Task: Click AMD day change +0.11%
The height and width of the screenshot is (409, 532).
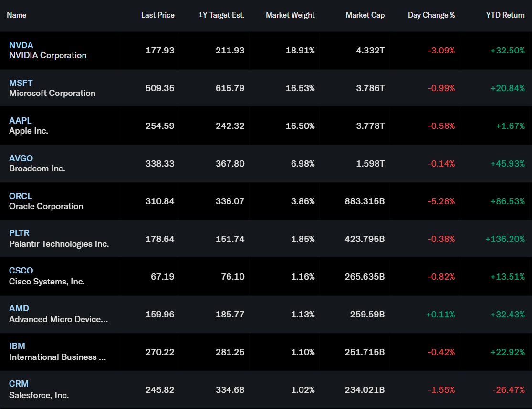Action: click(440, 314)
